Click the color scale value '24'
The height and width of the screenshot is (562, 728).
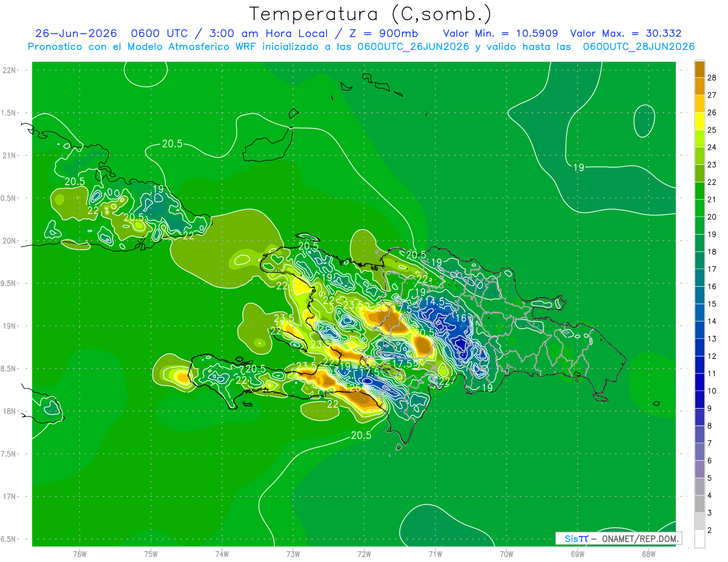click(713, 147)
